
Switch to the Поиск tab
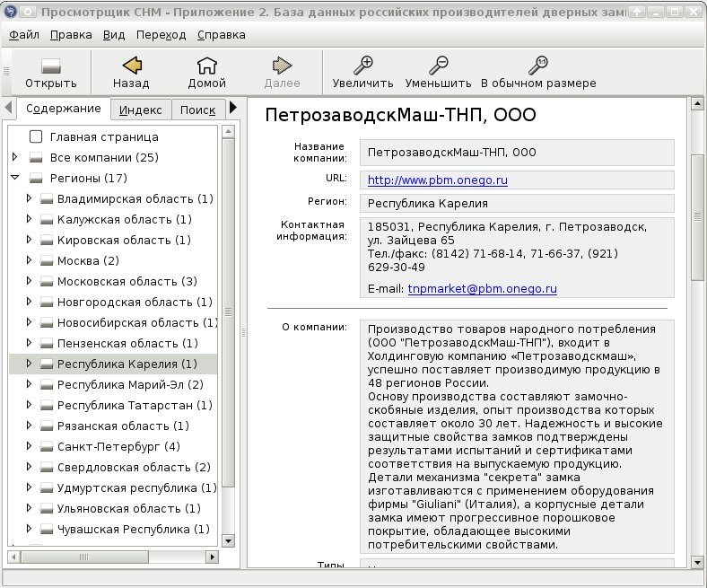pyautogui.click(x=198, y=110)
